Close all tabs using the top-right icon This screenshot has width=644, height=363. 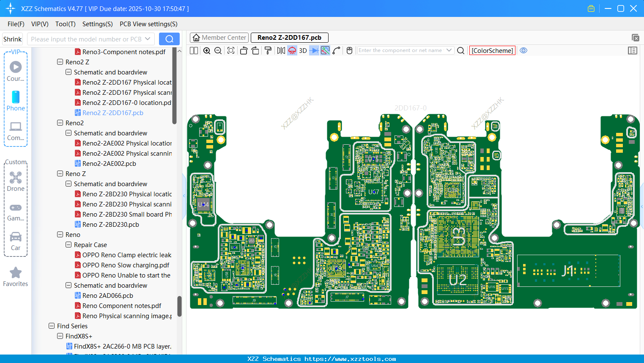pos(635,38)
